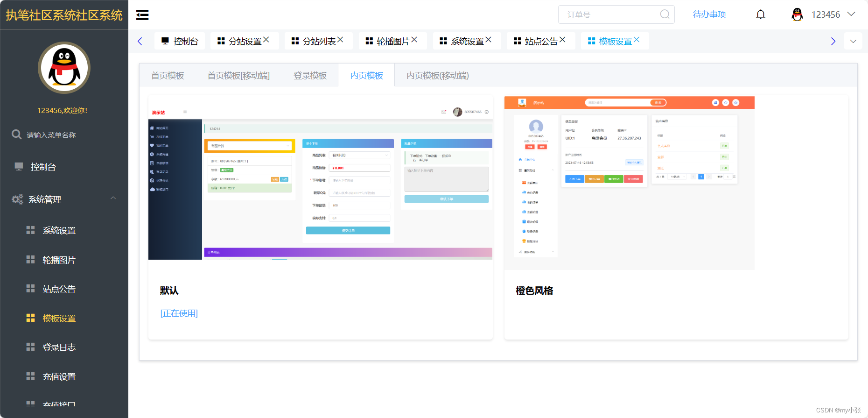Screen dimensions: 868x418
Task: Select the 内页模板 template tab
Action: coord(366,76)
